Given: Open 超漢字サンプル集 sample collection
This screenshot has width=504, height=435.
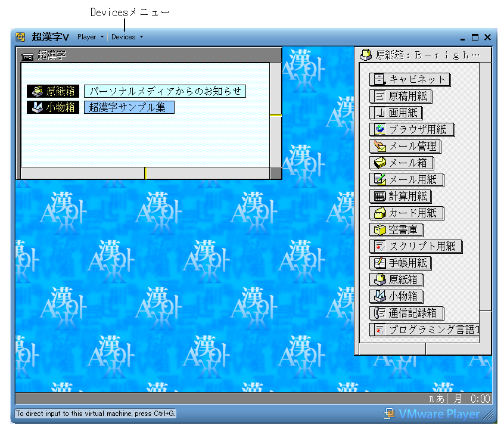Looking at the screenshot, I should [x=129, y=108].
